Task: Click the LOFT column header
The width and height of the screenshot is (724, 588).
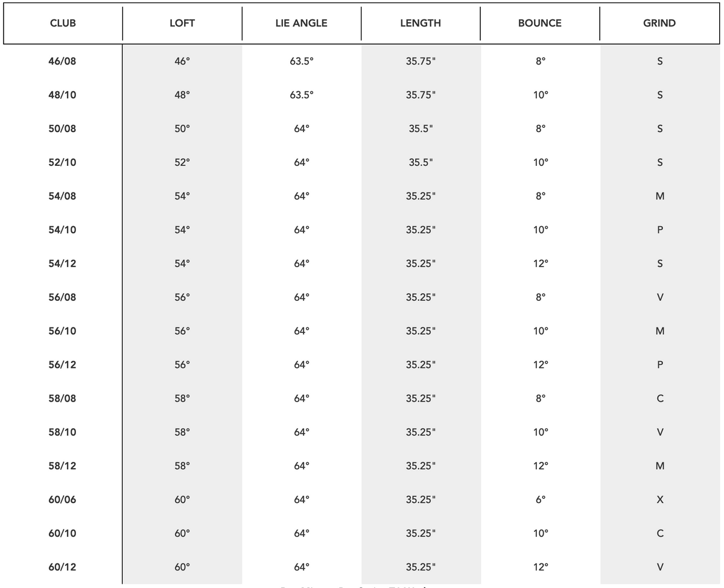Action: [182, 24]
